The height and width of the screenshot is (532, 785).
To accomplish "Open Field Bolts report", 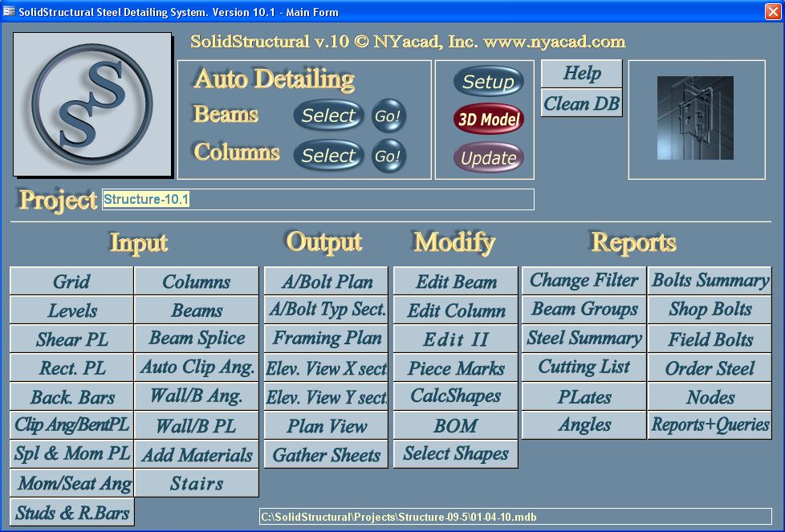I will (x=710, y=339).
